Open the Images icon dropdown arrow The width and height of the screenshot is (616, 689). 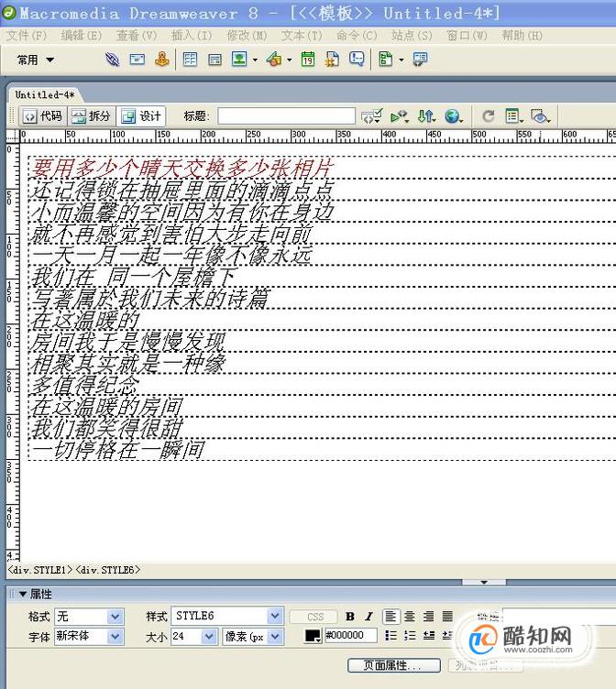[255, 60]
